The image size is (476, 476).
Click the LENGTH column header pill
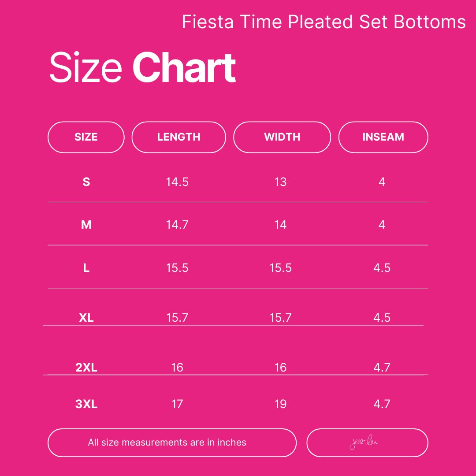click(x=178, y=137)
